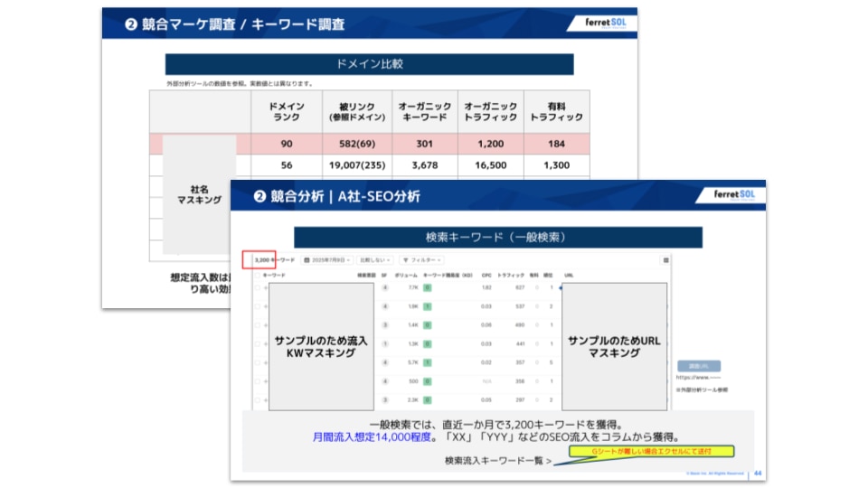Open the 検索流入キーワード一覧 link
Image resolution: width=868 pixels, height=488 pixels.
click(x=497, y=460)
